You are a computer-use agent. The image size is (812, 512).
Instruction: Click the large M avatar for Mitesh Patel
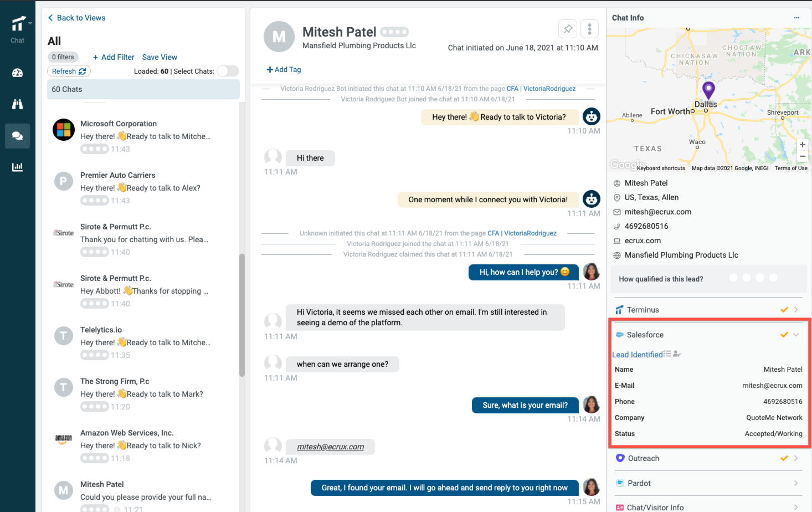279,37
